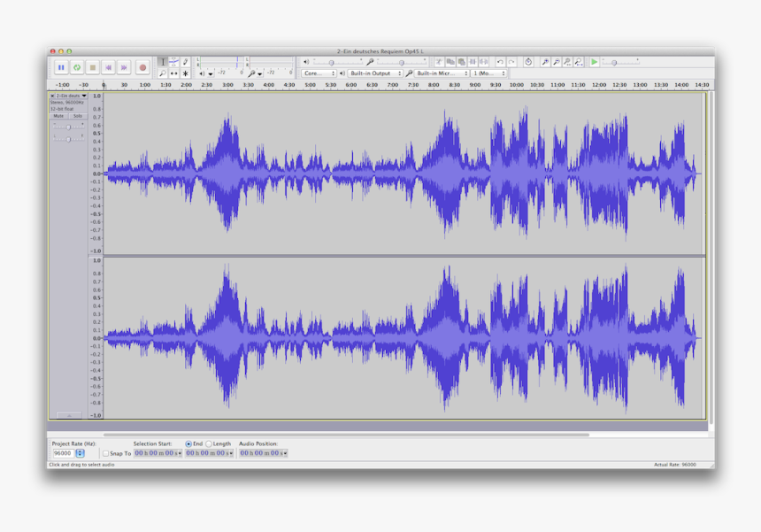Screen dimensions: 761x532
Task: Open output meter dropdown arrow
Action: pos(211,73)
